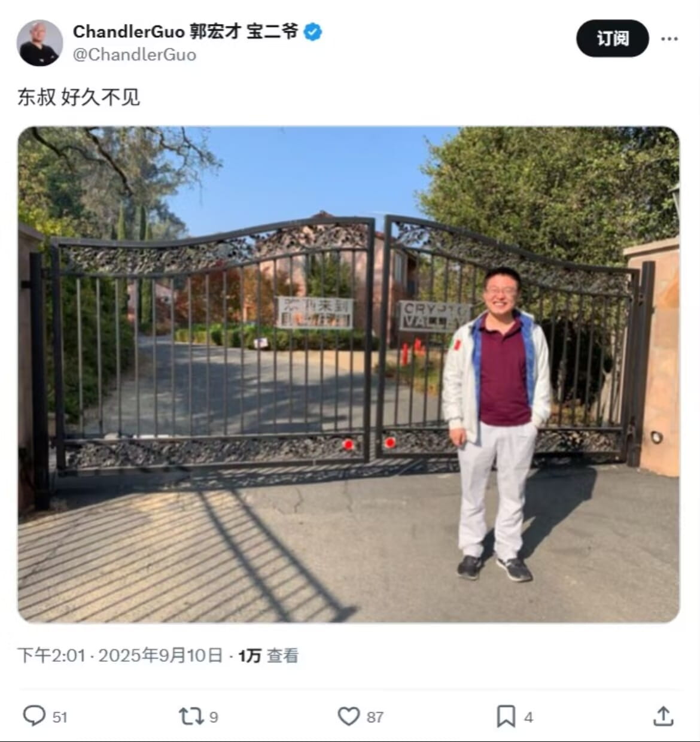
Task: Open the reply comment icon
Action: pyautogui.click(x=34, y=716)
